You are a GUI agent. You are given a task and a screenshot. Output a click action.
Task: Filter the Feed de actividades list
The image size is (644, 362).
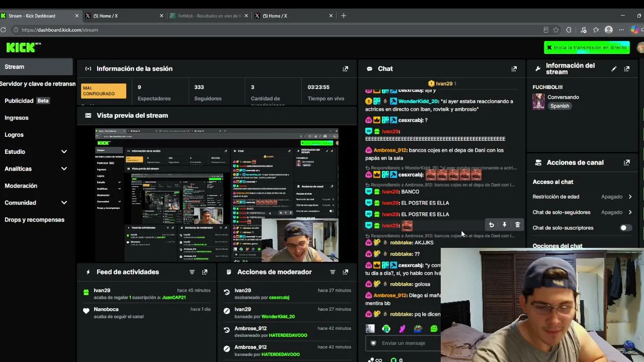point(192,272)
